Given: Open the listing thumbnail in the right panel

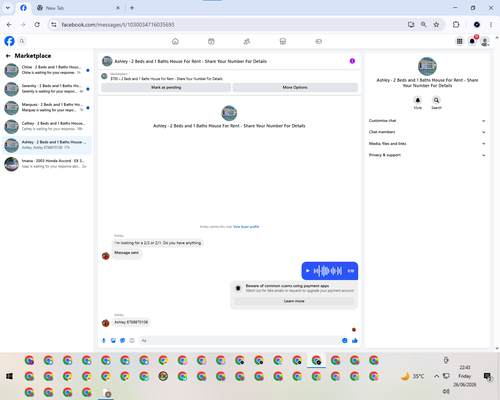Looking at the screenshot, I should (x=427, y=66).
